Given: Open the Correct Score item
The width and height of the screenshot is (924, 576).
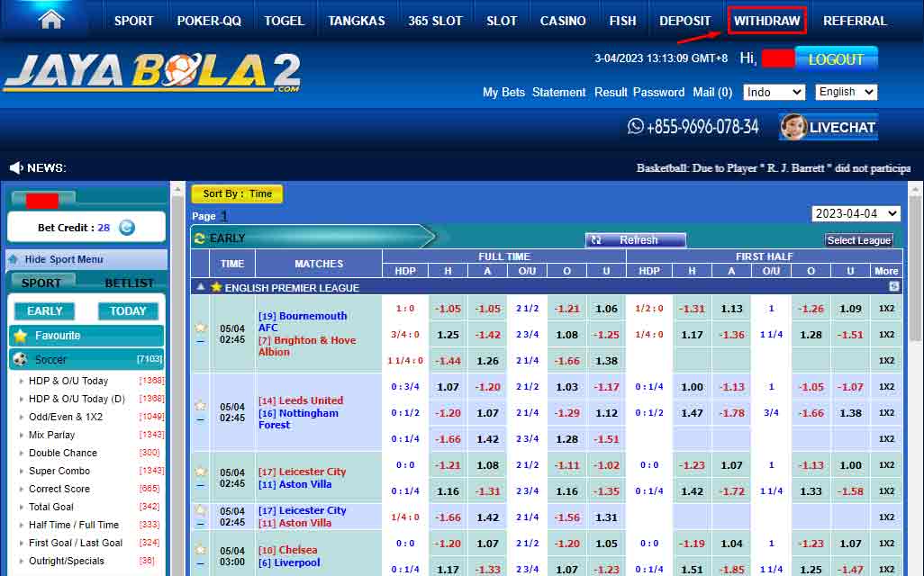Looking at the screenshot, I should point(59,489).
